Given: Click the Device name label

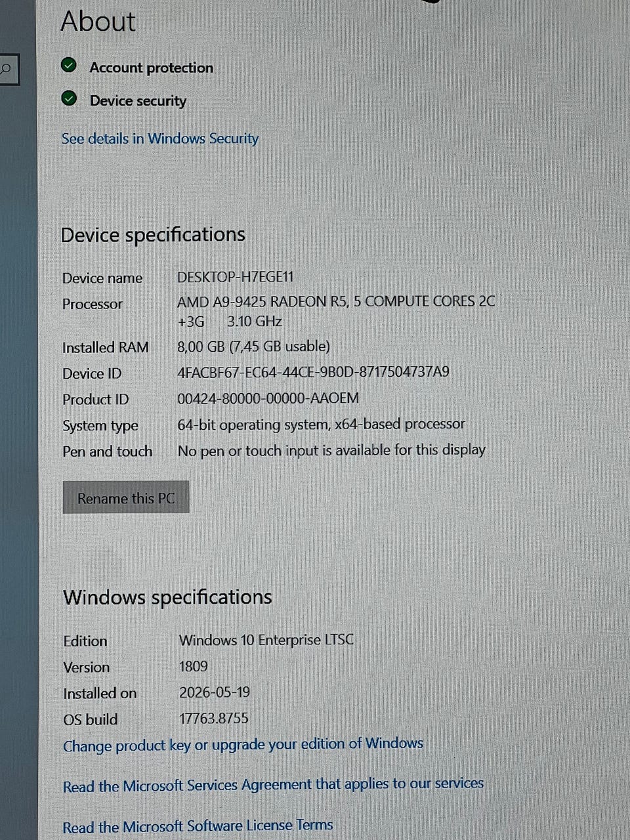Looking at the screenshot, I should [102, 278].
